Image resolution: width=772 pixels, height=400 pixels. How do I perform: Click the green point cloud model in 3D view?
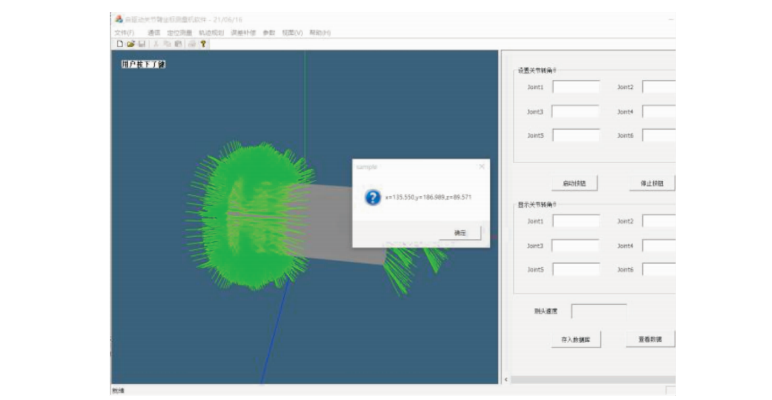249,217
